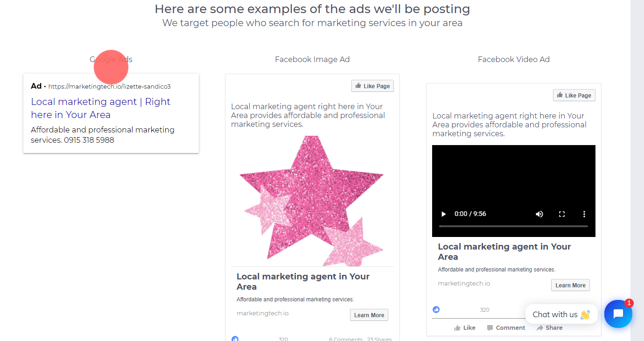This screenshot has height=341, width=644.
Task: Open the Local marketing agent Google ad headline
Action: (101, 108)
